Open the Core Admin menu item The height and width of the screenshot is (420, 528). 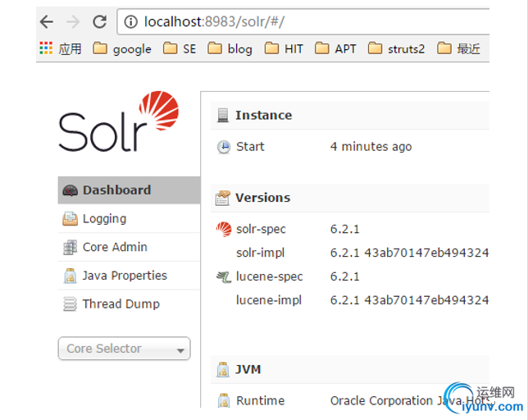[129, 247]
